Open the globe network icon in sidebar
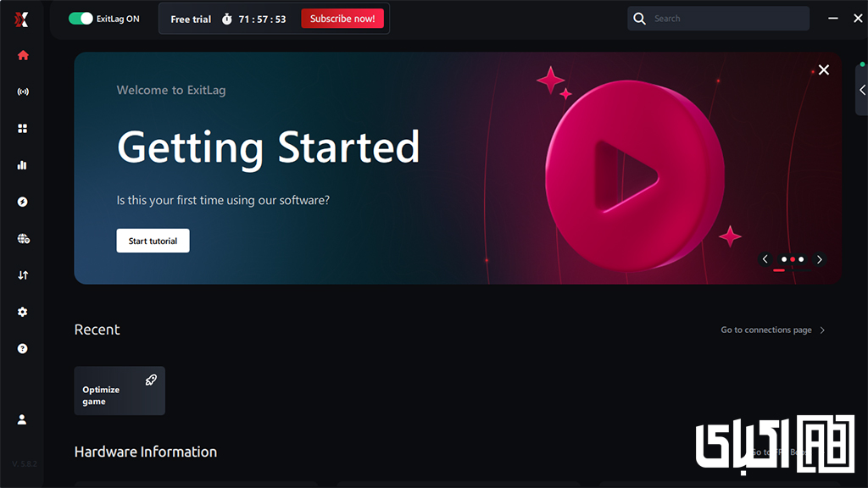Screen dimensions: 868x488 23,238
